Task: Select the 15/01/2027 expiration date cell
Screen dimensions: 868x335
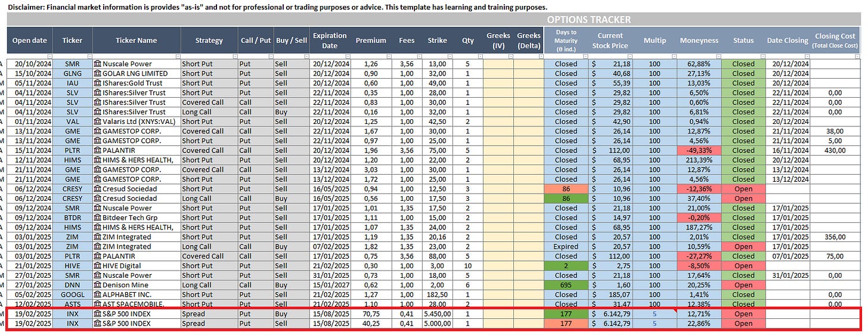Action: point(330,285)
